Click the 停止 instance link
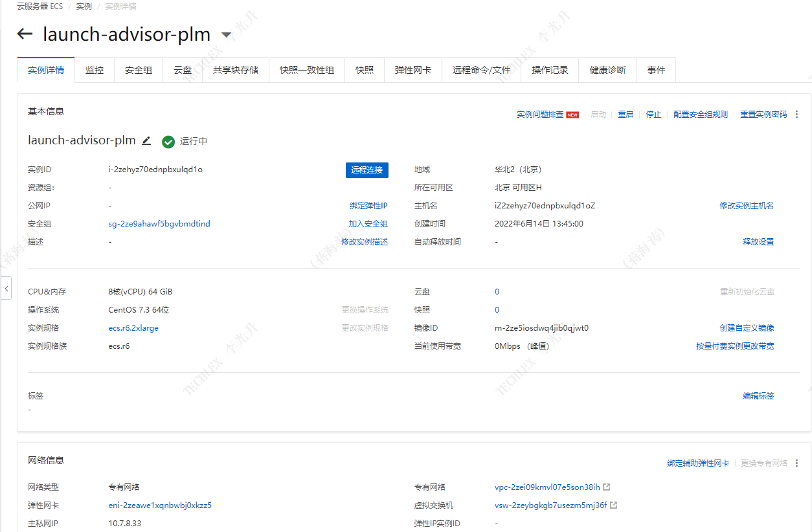 (653, 115)
